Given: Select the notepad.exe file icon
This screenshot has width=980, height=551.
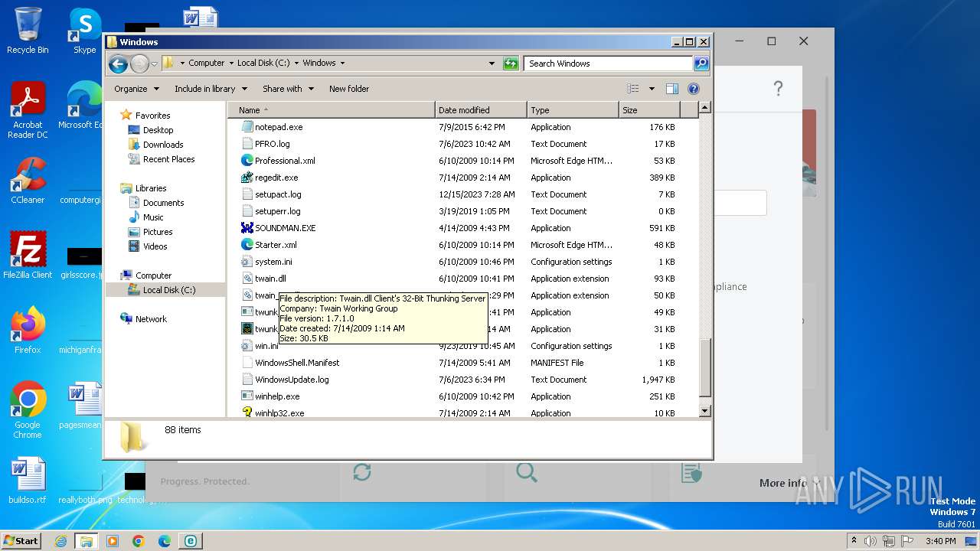Looking at the screenshot, I should click(x=247, y=127).
